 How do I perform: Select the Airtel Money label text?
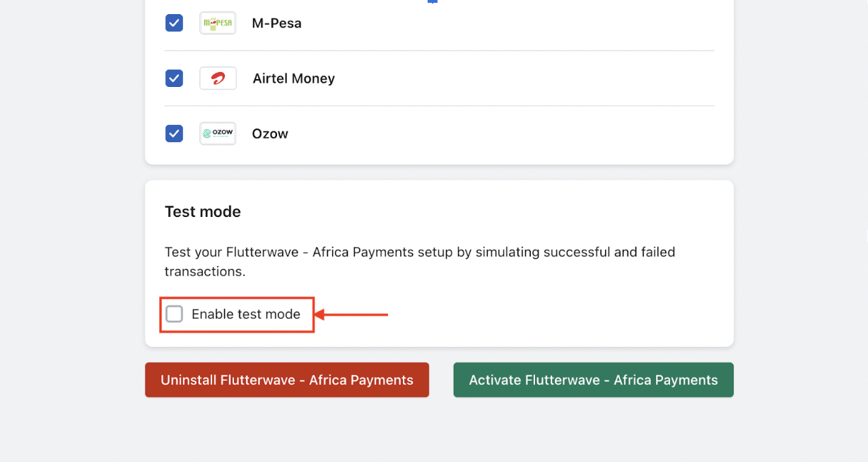click(294, 78)
